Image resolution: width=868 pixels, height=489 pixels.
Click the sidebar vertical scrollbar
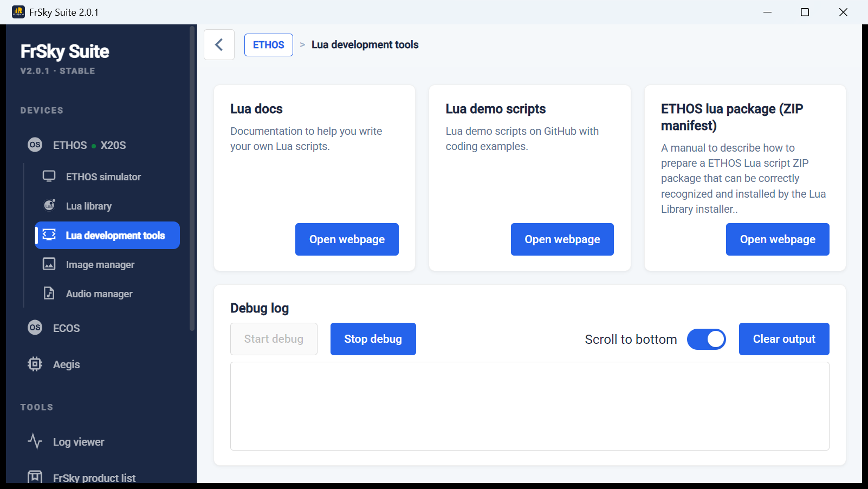pyautogui.click(x=192, y=179)
